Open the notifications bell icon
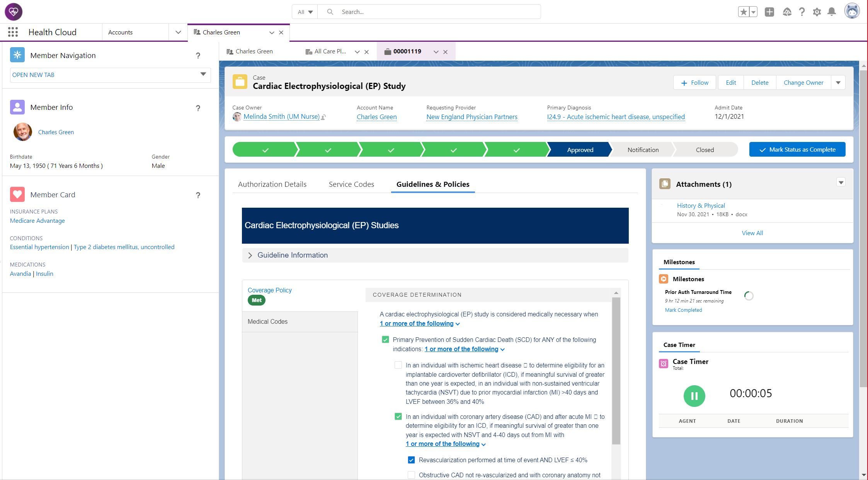Viewport: 868px width, 480px height. [x=832, y=12]
